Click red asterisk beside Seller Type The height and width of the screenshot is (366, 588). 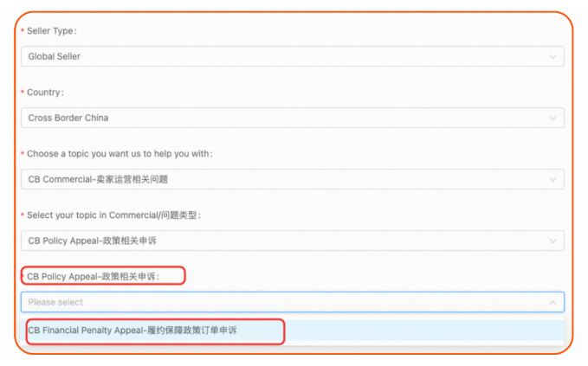click(23, 31)
